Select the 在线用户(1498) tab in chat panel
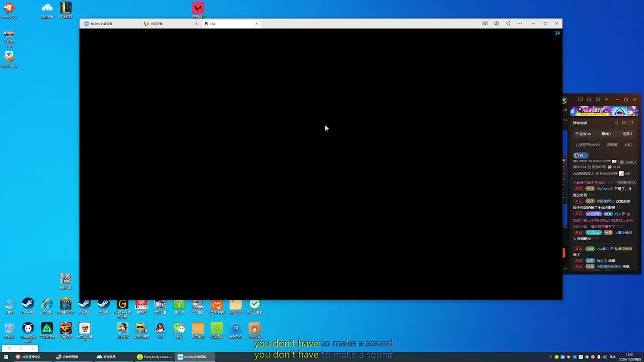644x362 pixels. point(587,145)
